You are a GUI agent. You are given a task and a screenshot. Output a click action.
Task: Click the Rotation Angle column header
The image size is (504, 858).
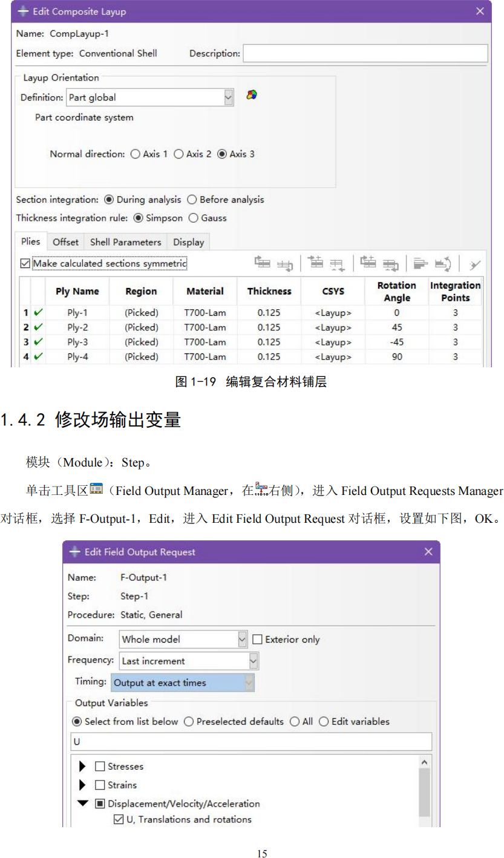point(397,292)
